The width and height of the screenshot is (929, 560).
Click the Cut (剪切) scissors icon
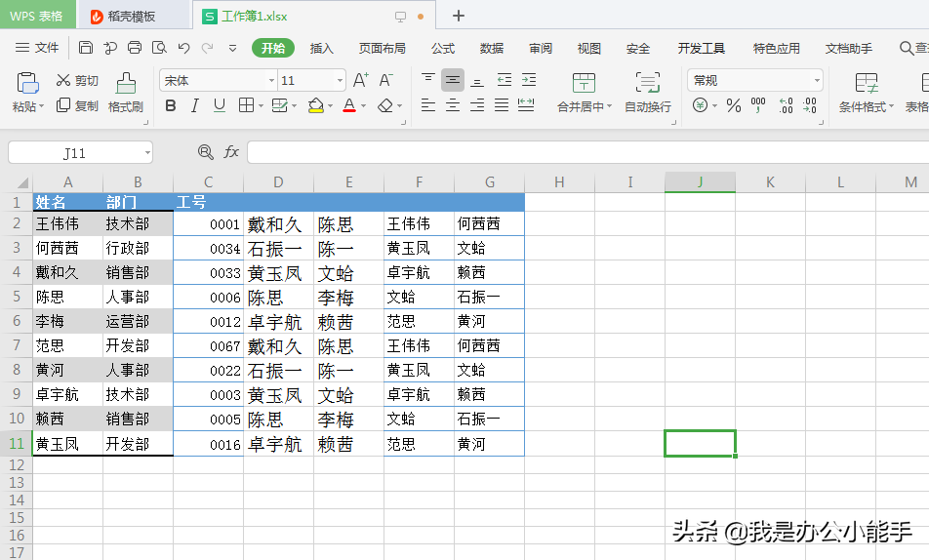63,80
